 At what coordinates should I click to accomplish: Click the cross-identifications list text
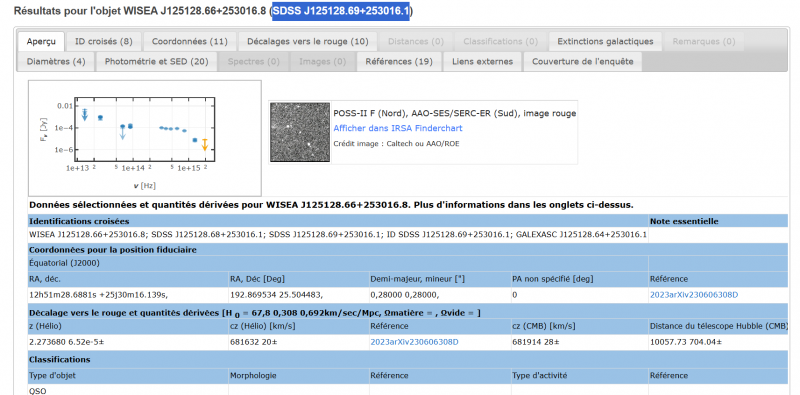pos(338,235)
